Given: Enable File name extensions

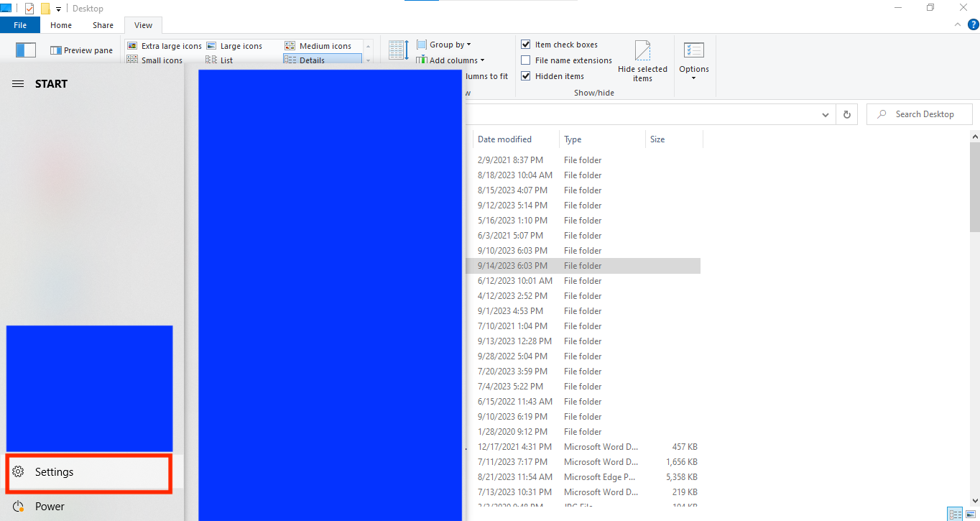Looking at the screenshot, I should [526, 60].
